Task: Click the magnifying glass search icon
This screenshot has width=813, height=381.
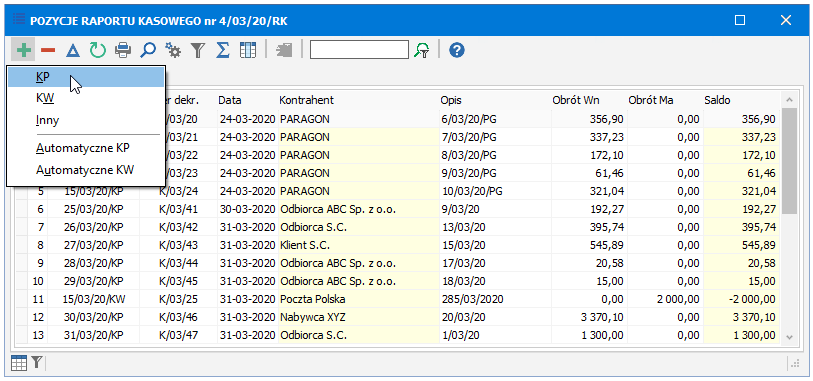Action: (x=148, y=50)
